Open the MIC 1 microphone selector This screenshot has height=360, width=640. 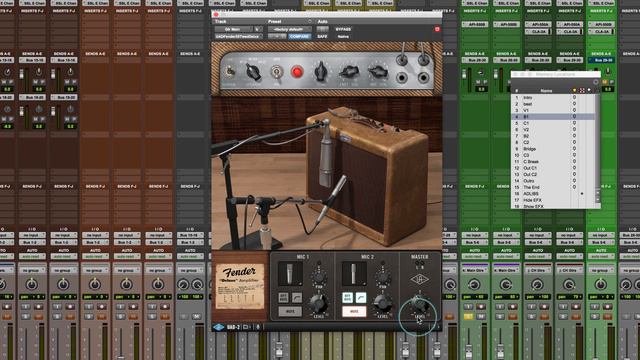coord(290,273)
